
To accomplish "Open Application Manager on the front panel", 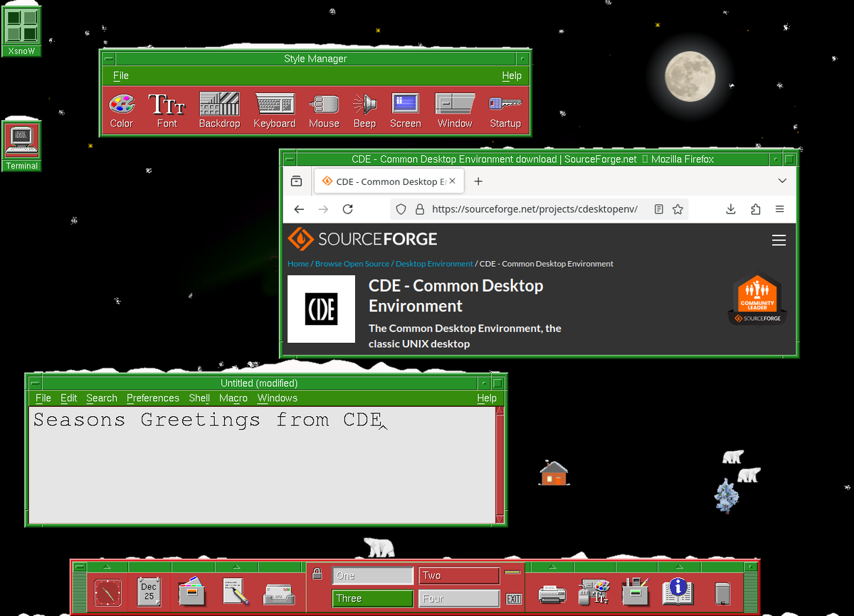I will 635,592.
